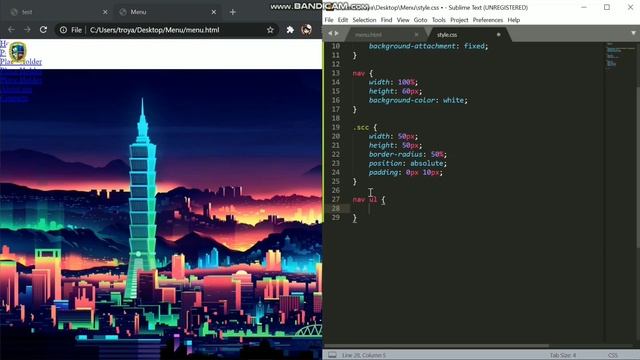The width and height of the screenshot is (640, 360).
Task: Go back in Chrome browser
Action: click(x=11, y=30)
